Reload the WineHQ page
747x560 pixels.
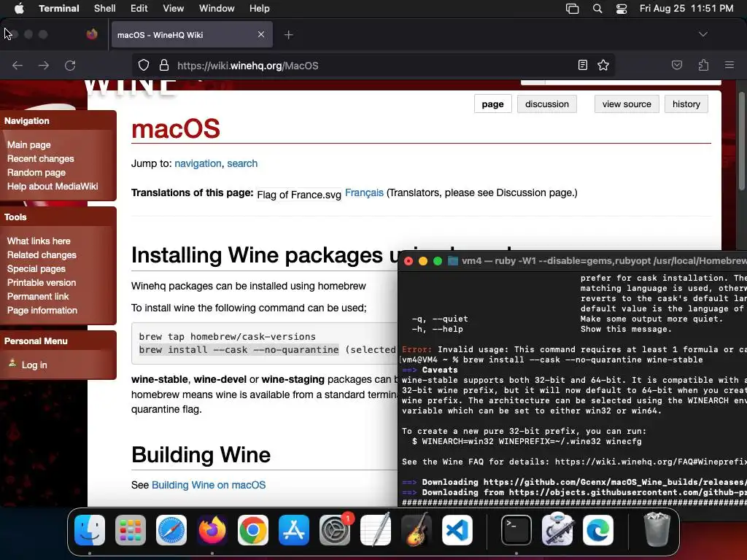pos(70,65)
